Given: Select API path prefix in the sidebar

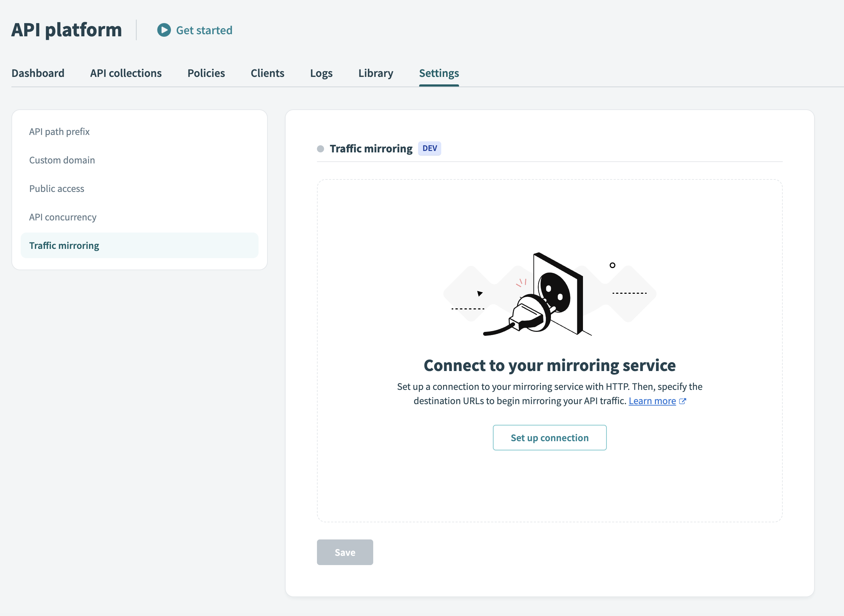Looking at the screenshot, I should click(x=59, y=131).
